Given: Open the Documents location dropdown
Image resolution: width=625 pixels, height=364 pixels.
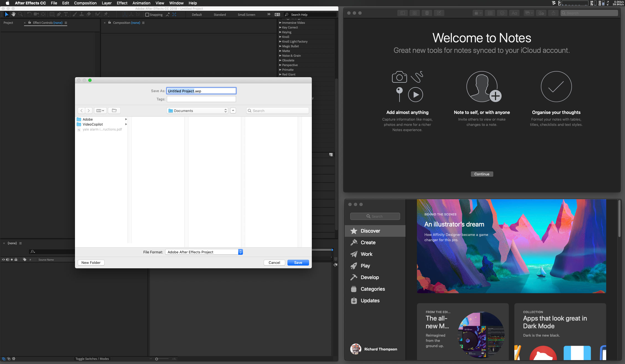Looking at the screenshot, I should [198, 111].
